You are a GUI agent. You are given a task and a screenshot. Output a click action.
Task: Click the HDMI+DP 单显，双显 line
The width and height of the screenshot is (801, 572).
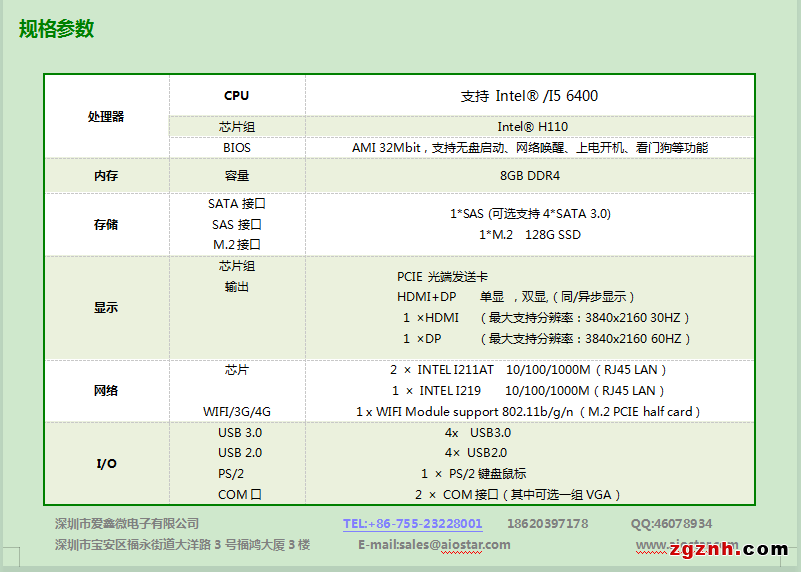[516, 297]
